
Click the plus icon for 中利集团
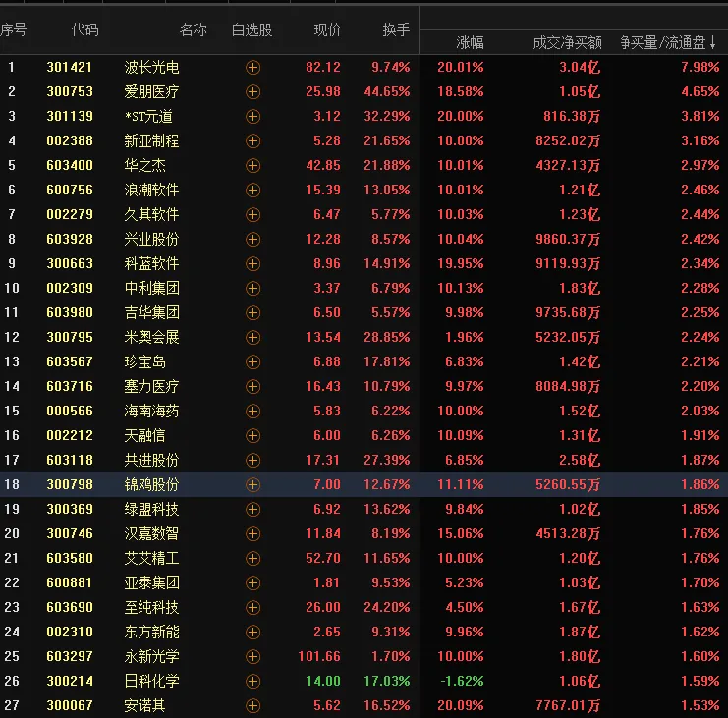tap(252, 288)
